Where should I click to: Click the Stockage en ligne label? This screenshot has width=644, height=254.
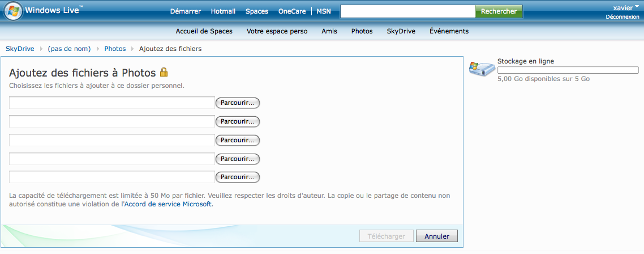pyautogui.click(x=526, y=61)
